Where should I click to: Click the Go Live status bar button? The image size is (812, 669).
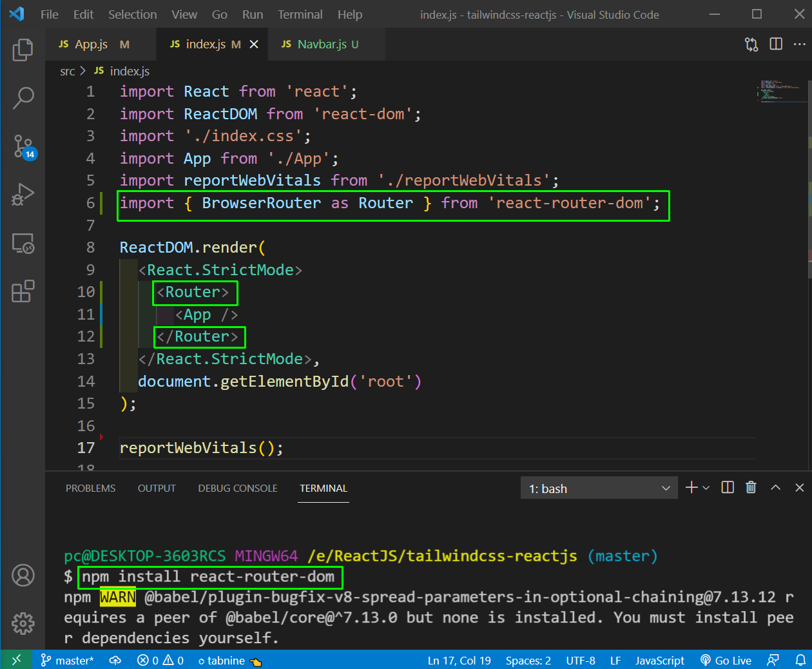pos(726,660)
